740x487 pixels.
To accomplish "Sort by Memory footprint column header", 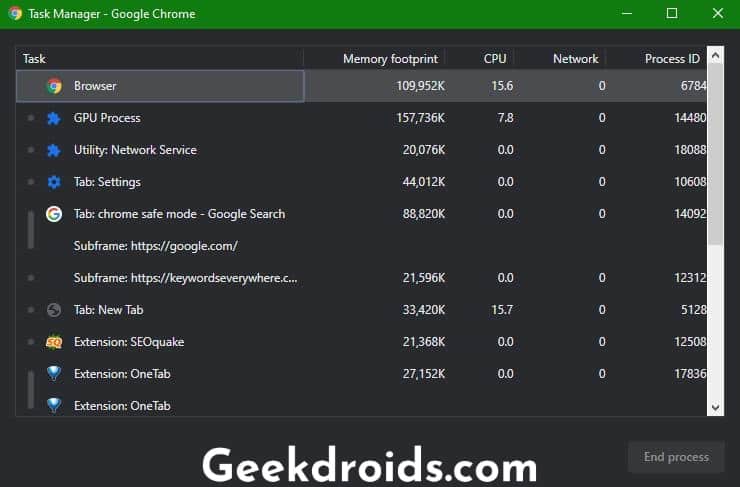I will 375,59.
